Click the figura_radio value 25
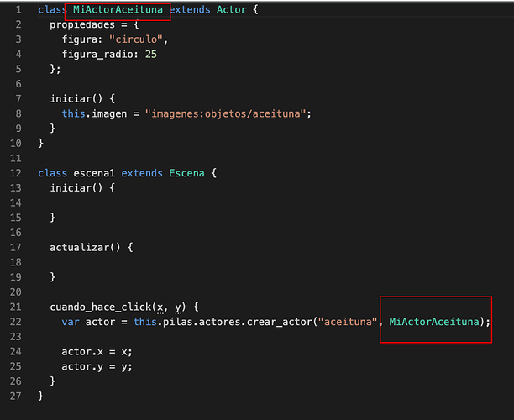This screenshot has height=420, width=514. [x=149, y=54]
